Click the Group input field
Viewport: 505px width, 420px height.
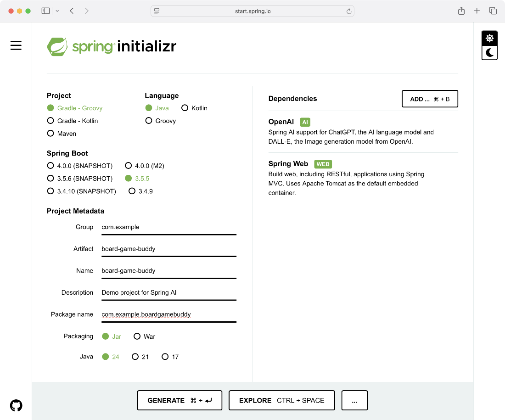coord(169,227)
